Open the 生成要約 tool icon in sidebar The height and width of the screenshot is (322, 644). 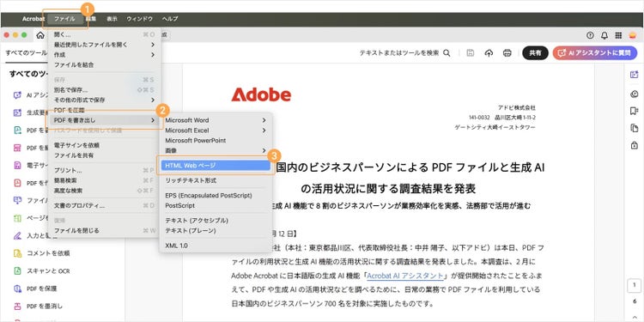17,112
